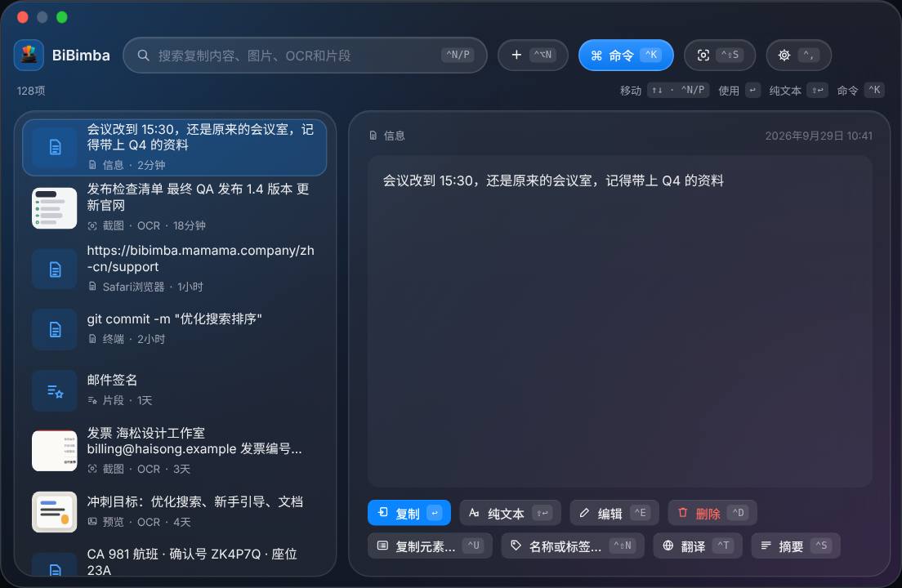Image resolution: width=902 pixels, height=588 pixels.
Task: Click the lines icon on the 摘要 button
Action: 766,546
